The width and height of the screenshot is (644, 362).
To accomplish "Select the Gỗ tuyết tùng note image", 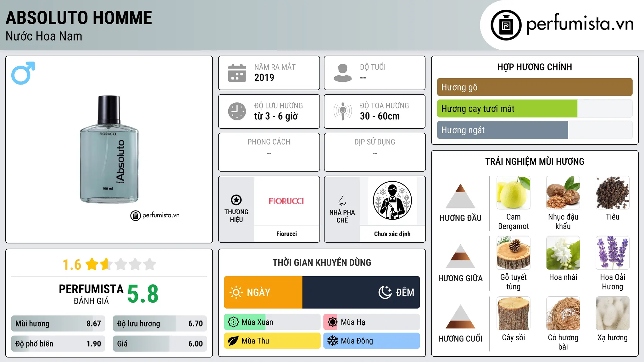I will point(514,253).
